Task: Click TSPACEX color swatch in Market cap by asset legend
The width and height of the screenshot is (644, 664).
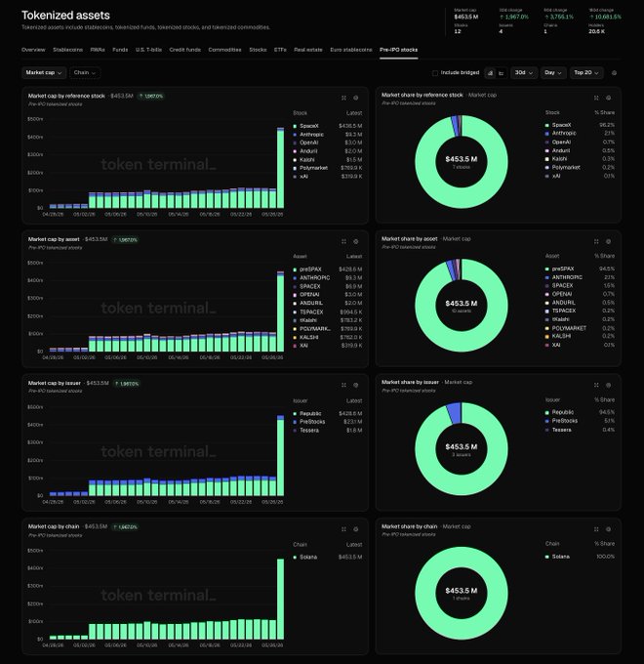Action: pyautogui.click(x=295, y=312)
